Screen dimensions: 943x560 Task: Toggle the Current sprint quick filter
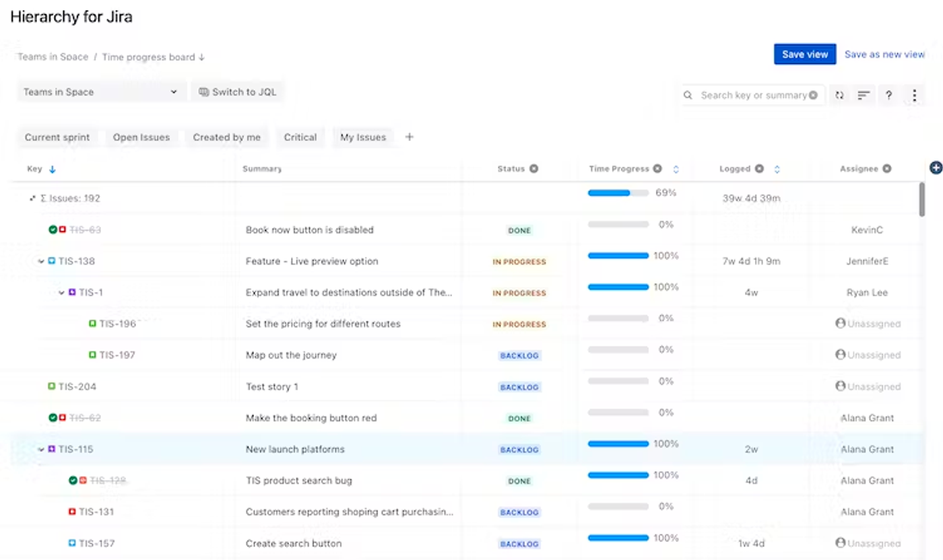(x=57, y=137)
